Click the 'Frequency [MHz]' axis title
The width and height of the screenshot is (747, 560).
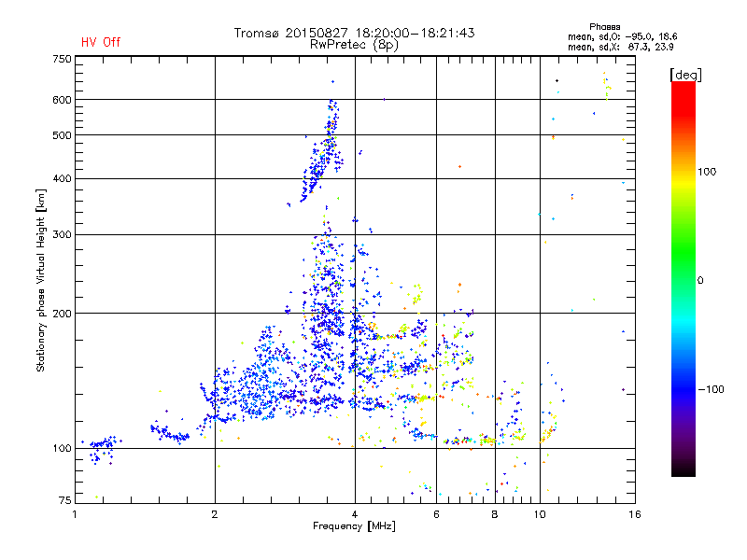(354, 526)
